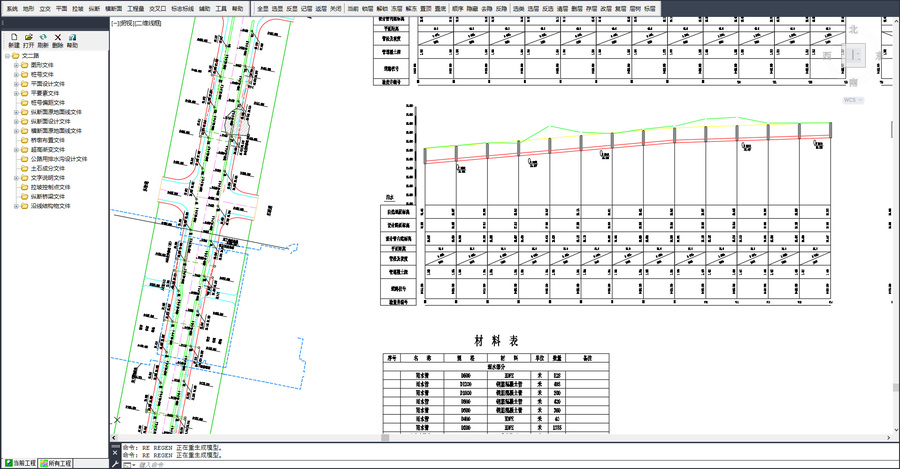Open the 工程量 menu
Screen dimensions: 900x469
[x=136, y=9]
